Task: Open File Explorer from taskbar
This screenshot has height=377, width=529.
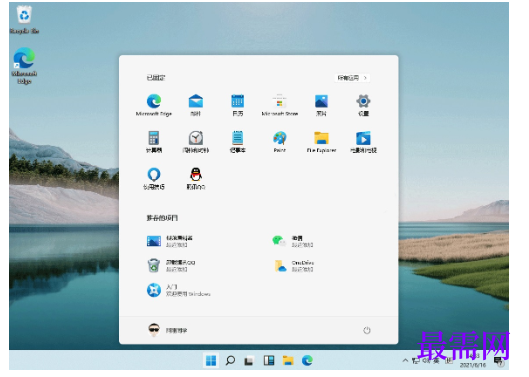Action: tap(288, 360)
